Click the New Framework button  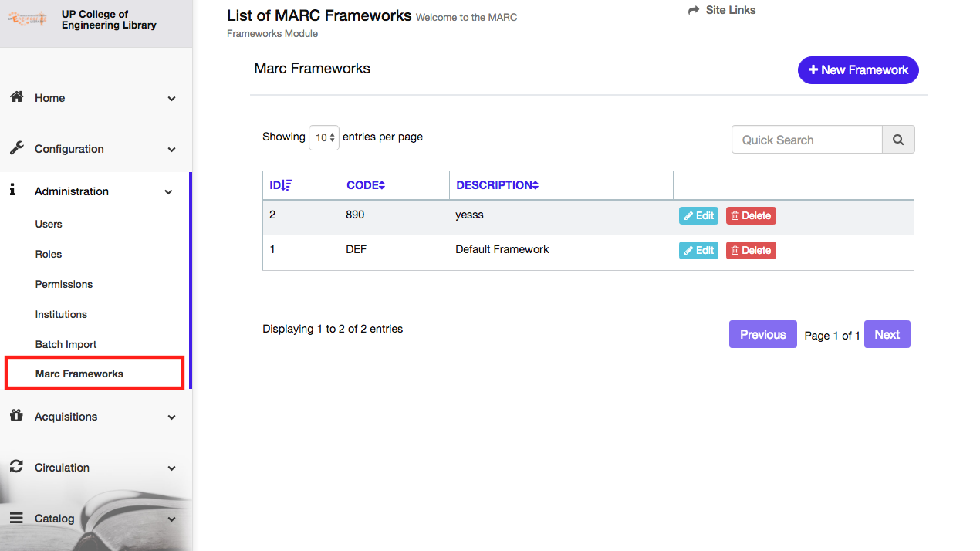coord(858,69)
